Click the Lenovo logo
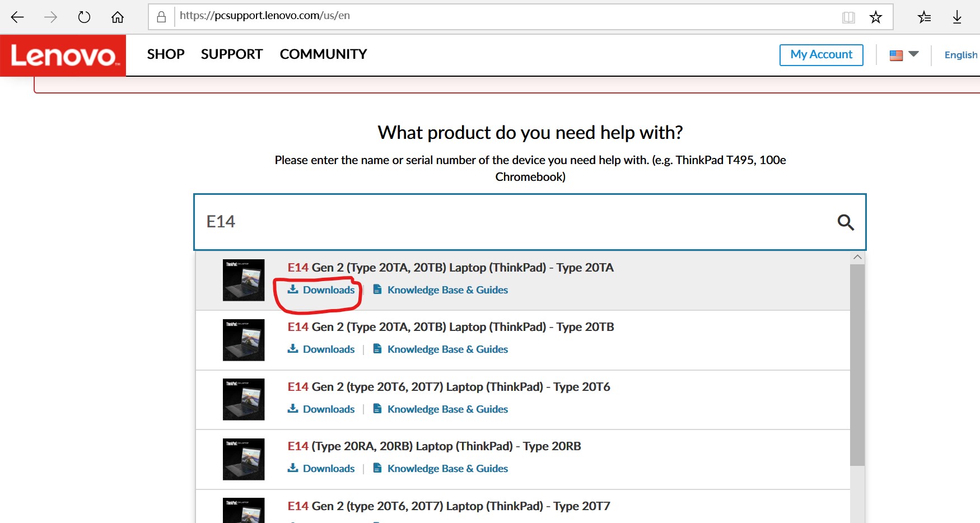The width and height of the screenshot is (980, 523). [63, 55]
